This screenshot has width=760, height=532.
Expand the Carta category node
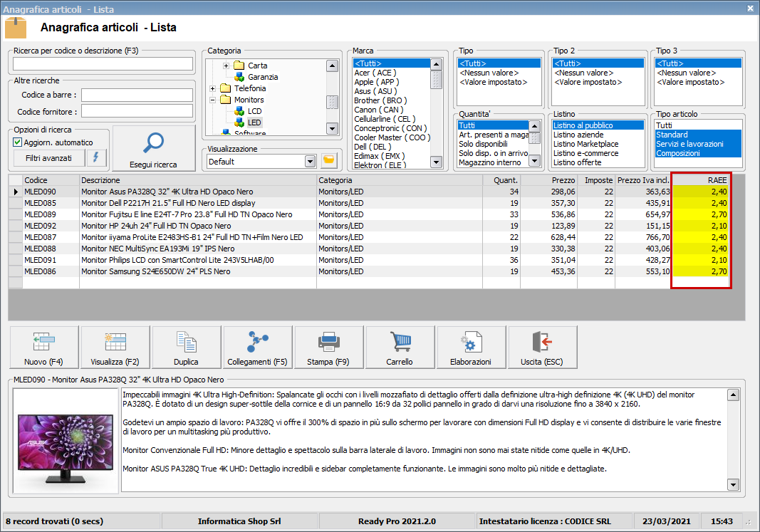tap(226, 66)
